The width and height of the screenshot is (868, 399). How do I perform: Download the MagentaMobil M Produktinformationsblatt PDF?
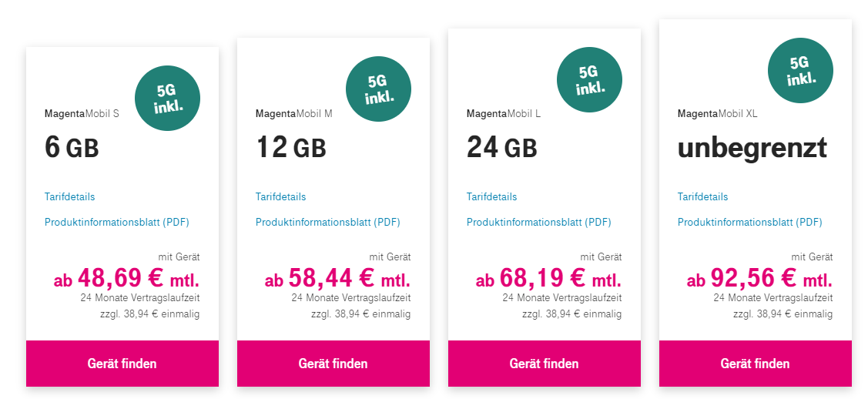coord(328,223)
